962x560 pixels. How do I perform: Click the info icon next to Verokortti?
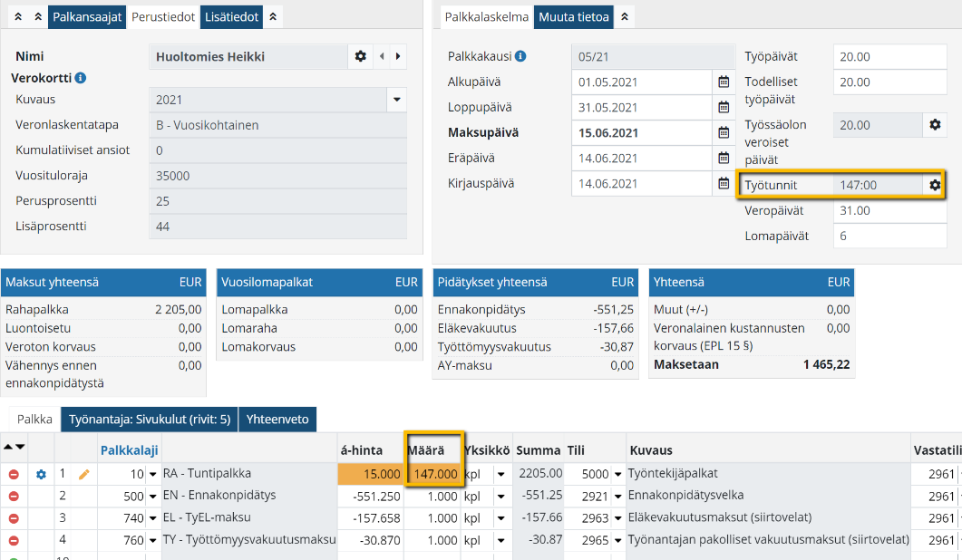coord(81,78)
